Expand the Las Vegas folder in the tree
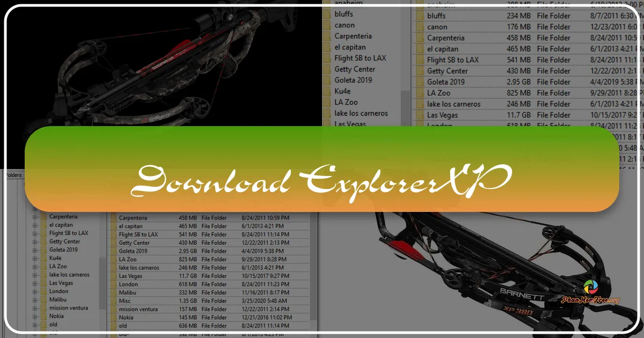The height and width of the screenshot is (338, 644). click(34, 283)
